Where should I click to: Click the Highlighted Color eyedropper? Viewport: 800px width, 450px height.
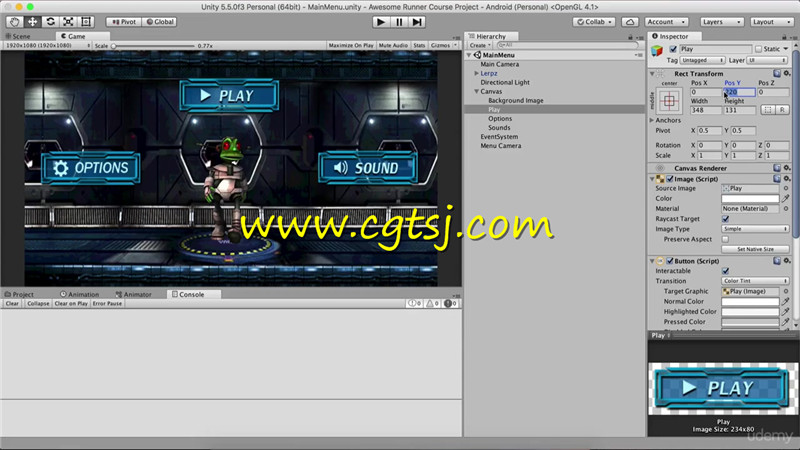tap(786, 312)
